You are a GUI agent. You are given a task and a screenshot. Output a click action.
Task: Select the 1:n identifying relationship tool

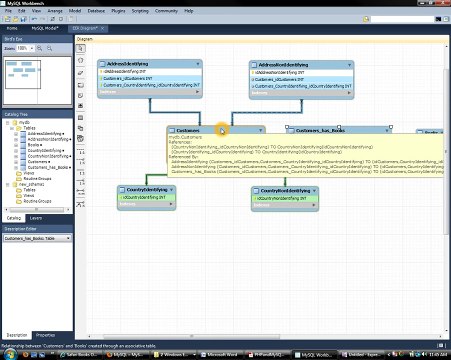[x=81, y=182]
